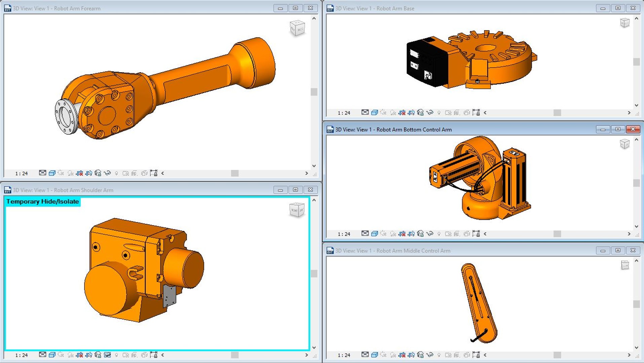Image resolution: width=644 pixels, height=363 pixels.
Task: Click the ViewCube in the Forearm view
Action: coord(297,28)
